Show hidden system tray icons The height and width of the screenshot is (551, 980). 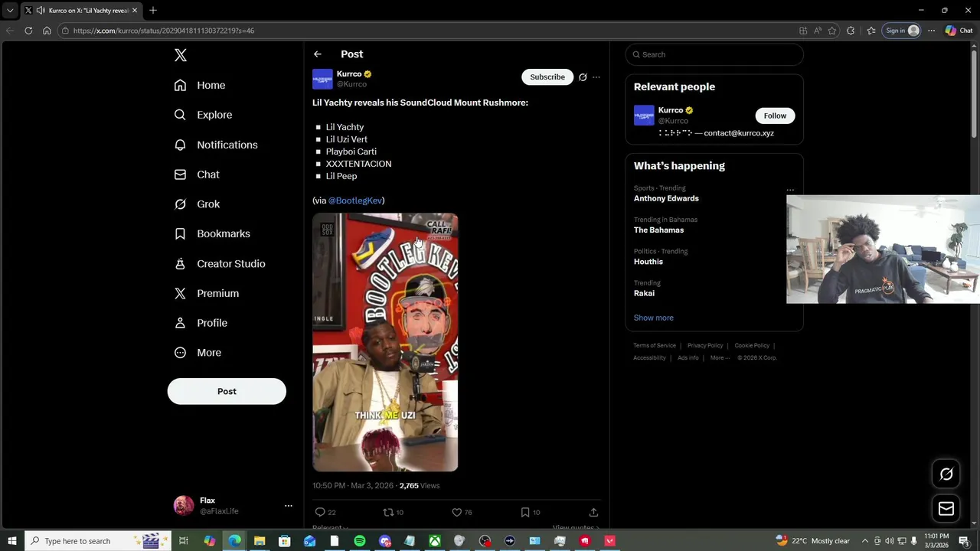coord(865,541)
